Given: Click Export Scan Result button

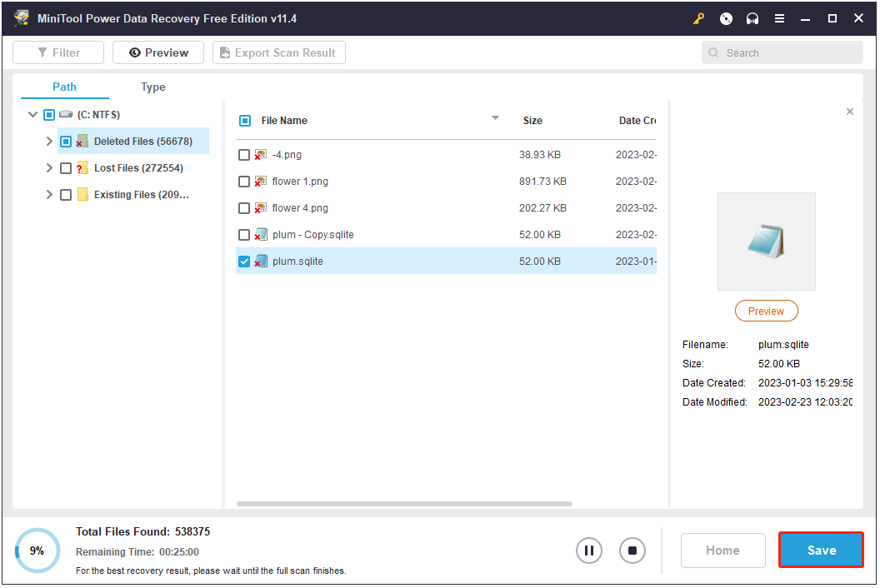Looking at the screenshot, I should 279,52.
